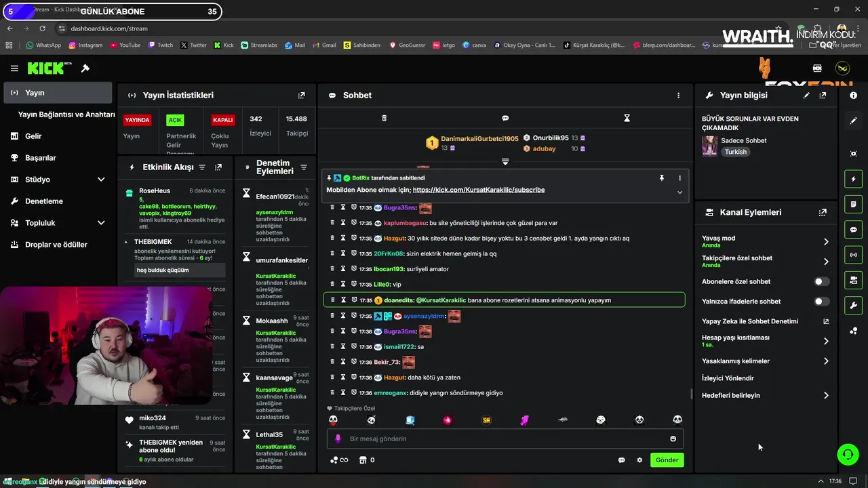Click the speech bubble icon in chat toolbar
Viewport: 868px width, 488px height.
pyautogui.click(x=505, y=118)
